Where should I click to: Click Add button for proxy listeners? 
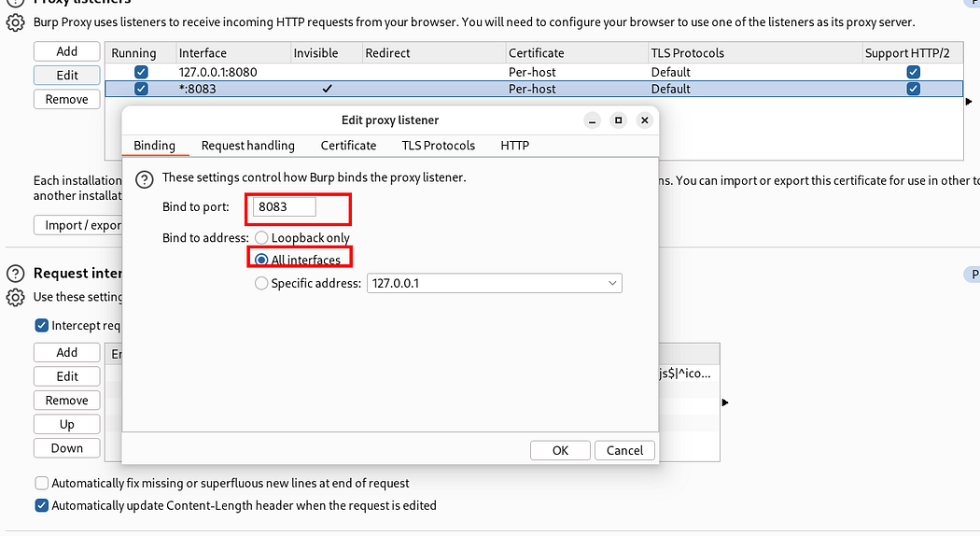67,51
